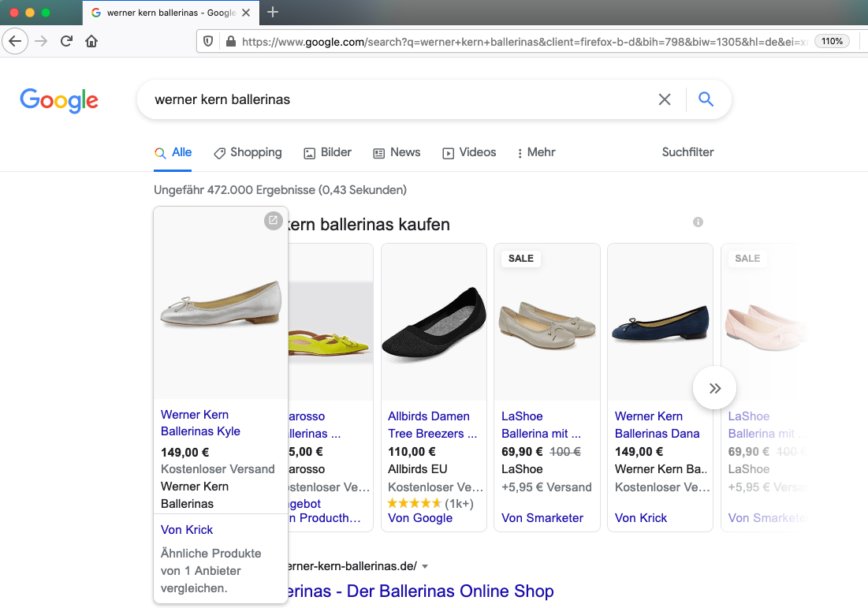Click the grey LaShoe ballerina image
The height and width of the screenshot is (608, 868).
coord(547,326)
